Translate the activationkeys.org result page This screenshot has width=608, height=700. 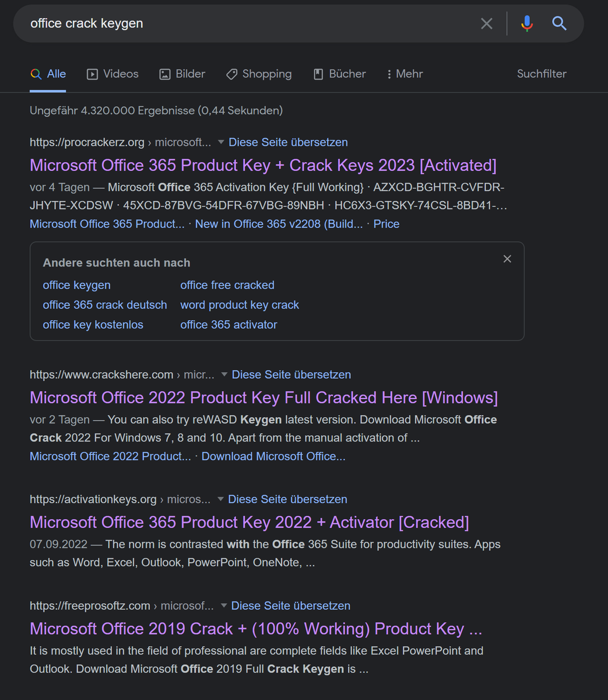(x=287, y=499)
